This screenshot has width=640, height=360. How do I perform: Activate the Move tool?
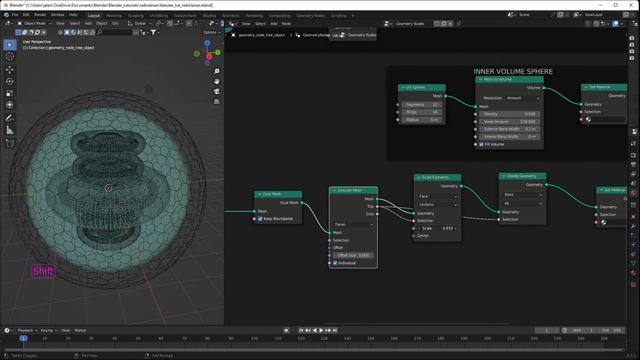[10, 69]
